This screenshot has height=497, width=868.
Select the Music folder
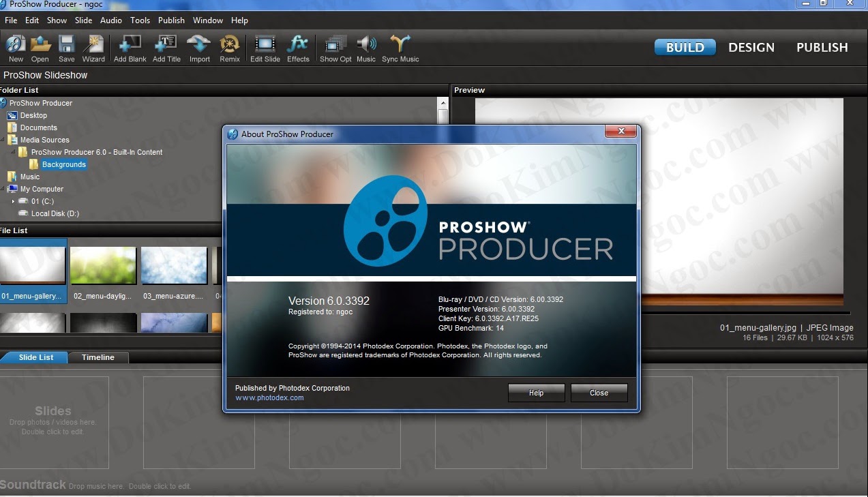(x=30, y=177)
